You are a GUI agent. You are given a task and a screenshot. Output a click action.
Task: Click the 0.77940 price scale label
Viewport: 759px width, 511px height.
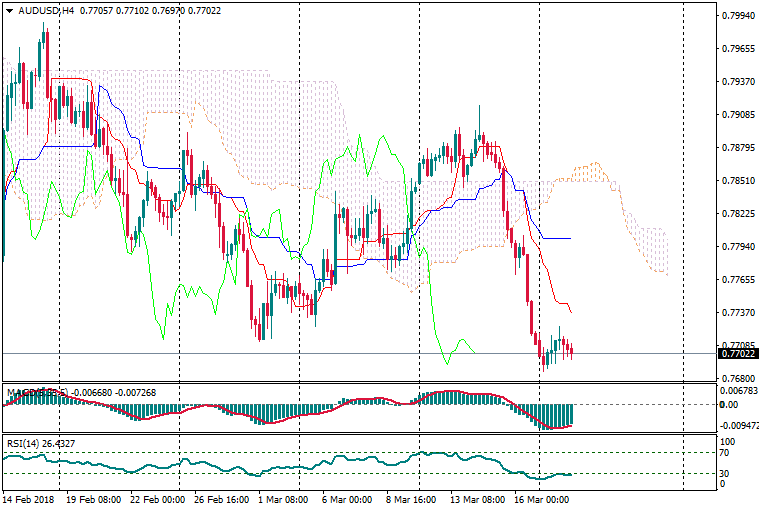click(738, 246)
